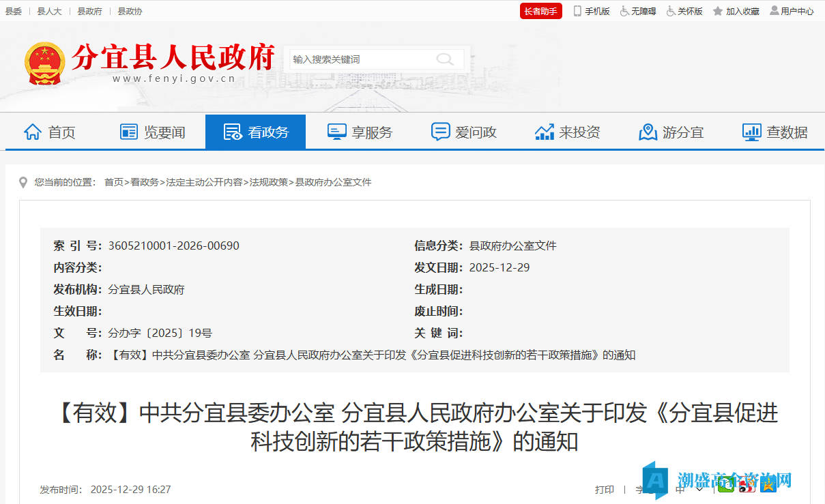825x504 pixels.
Task: Switch to 手机版 mobile version
Action: pyautogui.click(x=592, y=11)
